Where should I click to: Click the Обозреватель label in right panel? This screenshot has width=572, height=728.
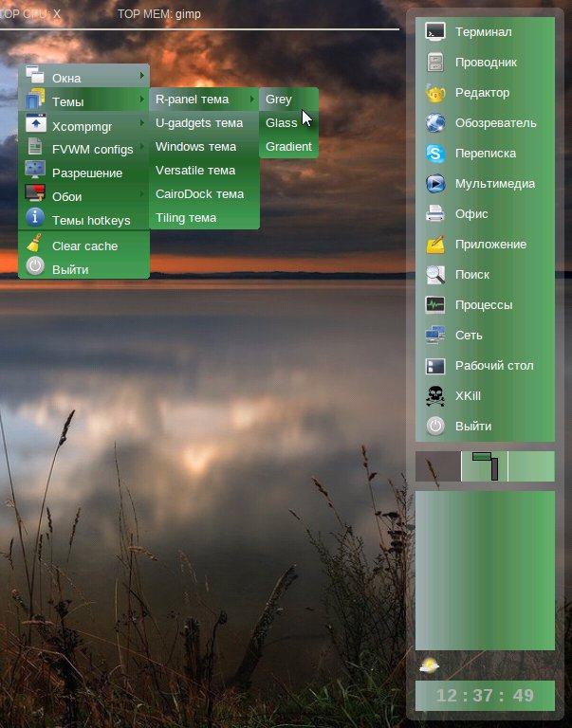pos(496,123)
